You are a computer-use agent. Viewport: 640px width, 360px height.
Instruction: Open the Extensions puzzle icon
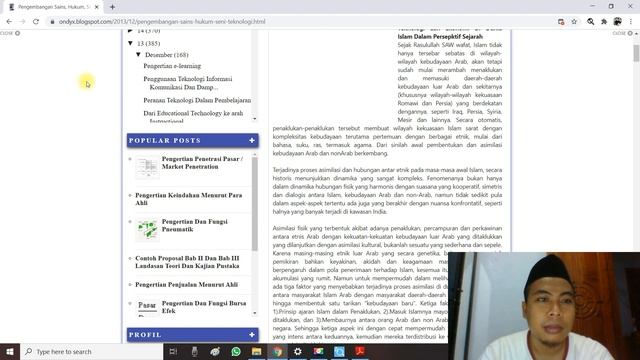tap(604, 22)
